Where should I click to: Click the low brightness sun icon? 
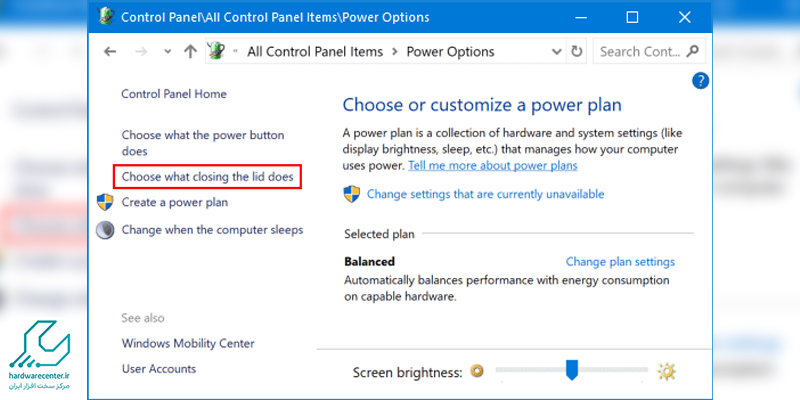(477, 372)
